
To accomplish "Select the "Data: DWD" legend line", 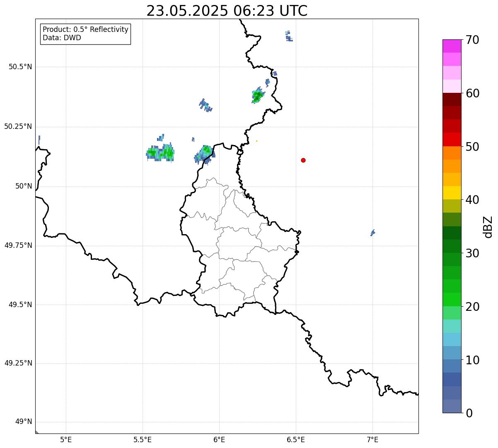I will (x=62, y=38).
